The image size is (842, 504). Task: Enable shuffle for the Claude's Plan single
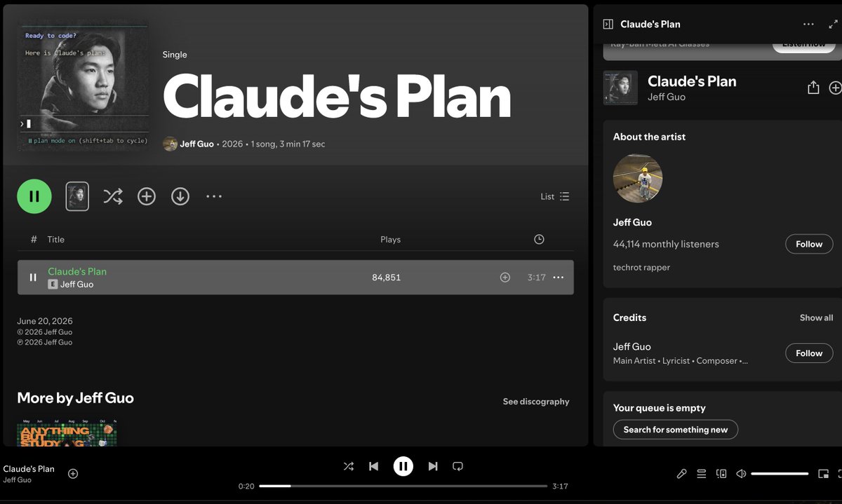click(113, 196)
